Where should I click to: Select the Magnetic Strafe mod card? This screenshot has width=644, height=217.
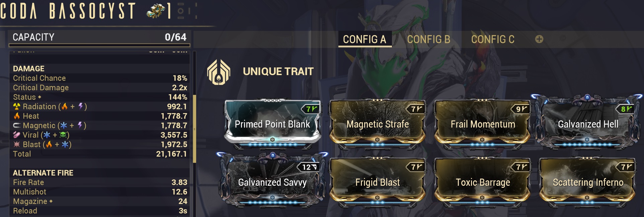point(378,123)
